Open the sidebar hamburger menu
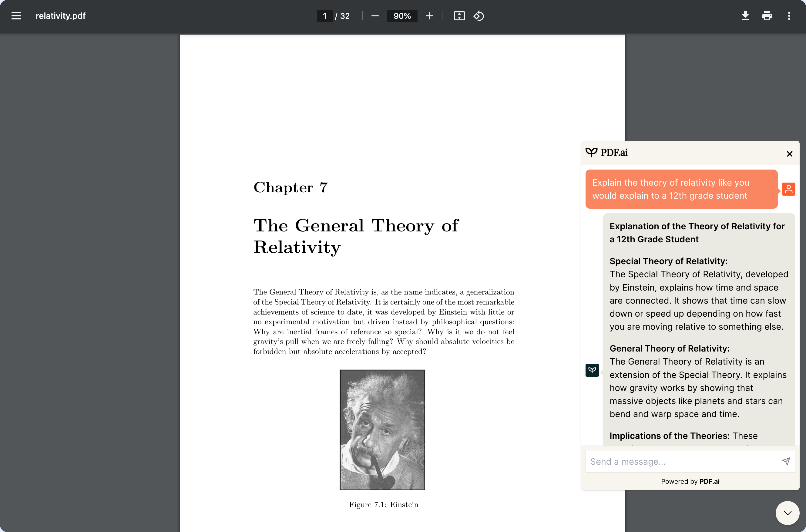The width and height of the screenshot is (806, 532). [x=16, y=16]
